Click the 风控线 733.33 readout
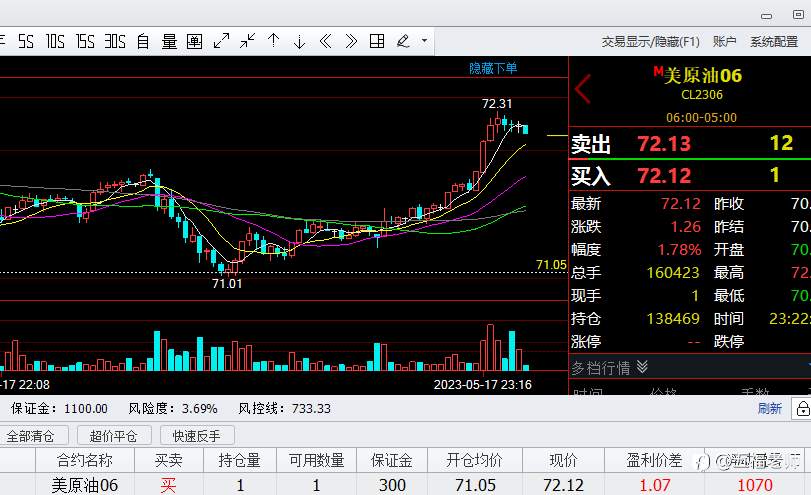 pos(284,409)
